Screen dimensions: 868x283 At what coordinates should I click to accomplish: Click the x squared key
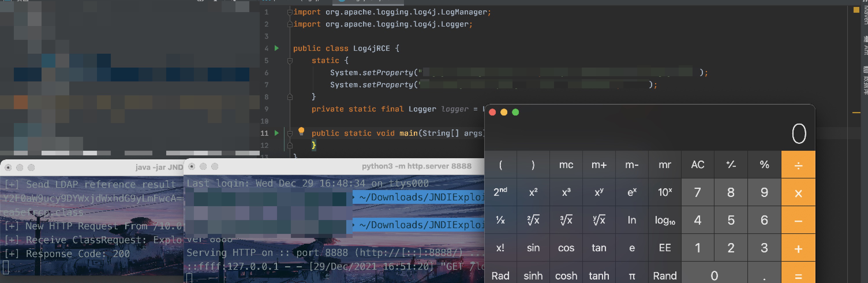pyautogui.click(x=533, y=192)
